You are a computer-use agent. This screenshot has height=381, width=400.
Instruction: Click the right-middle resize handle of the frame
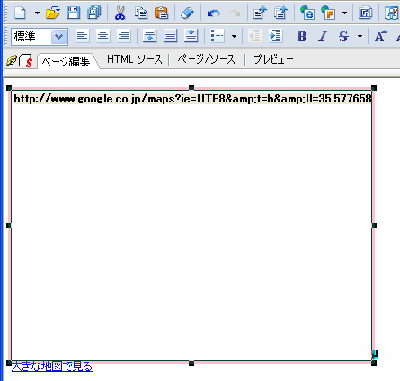(374, 226)
